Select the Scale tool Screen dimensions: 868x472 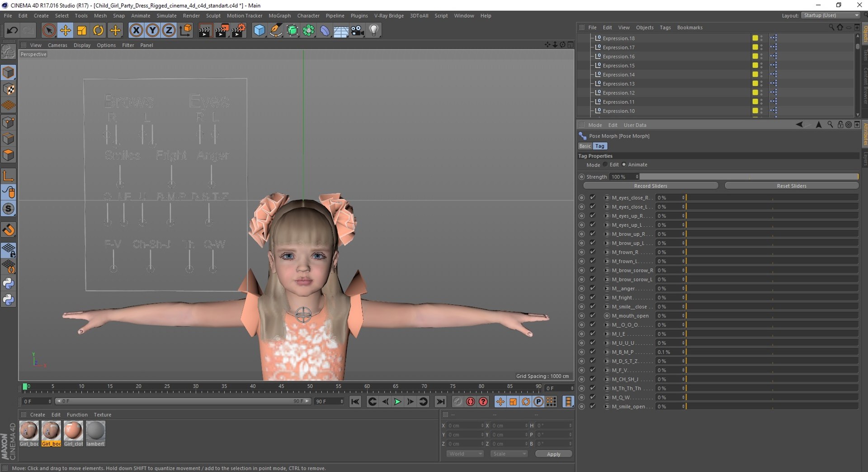(82, 30)
